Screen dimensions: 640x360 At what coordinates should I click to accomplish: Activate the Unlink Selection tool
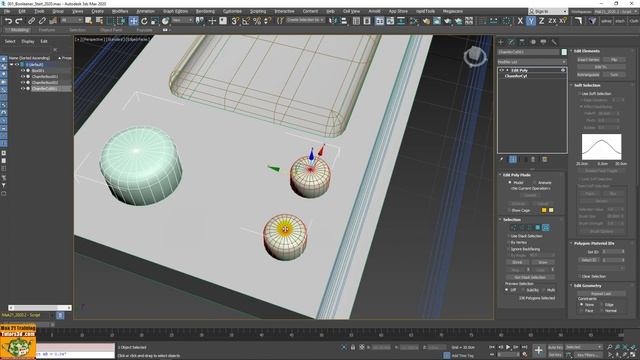point(42,21)
